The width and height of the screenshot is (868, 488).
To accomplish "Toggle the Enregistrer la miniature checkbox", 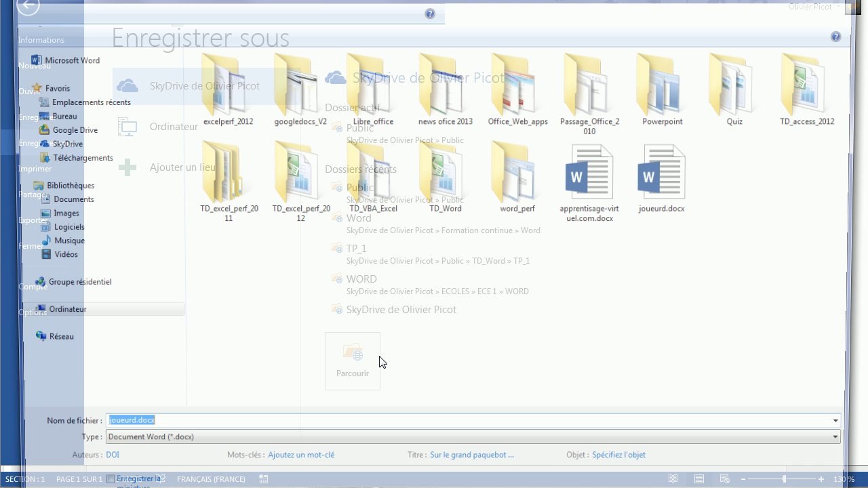I will 111,479.
